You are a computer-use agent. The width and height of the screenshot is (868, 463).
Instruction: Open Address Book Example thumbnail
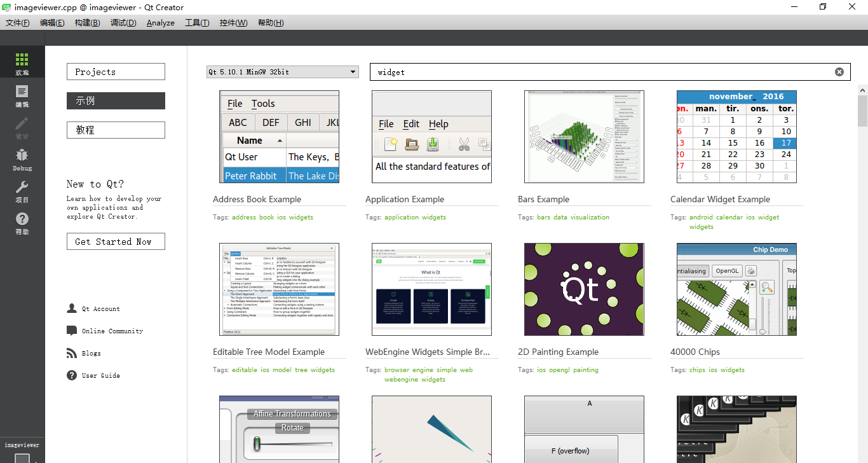pos(279,137)
